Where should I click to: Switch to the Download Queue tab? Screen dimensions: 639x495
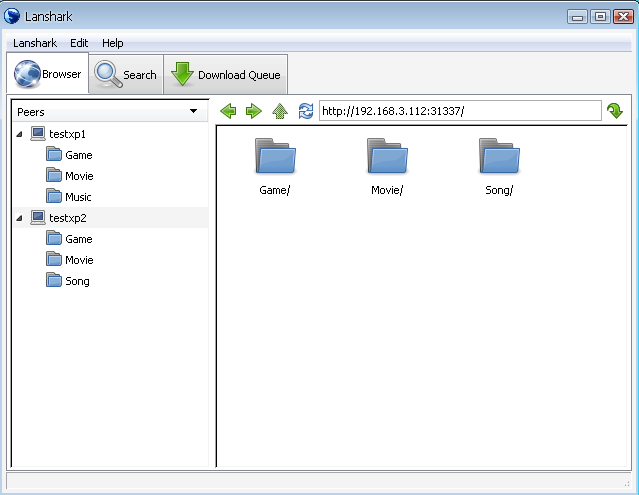point(226,75)
